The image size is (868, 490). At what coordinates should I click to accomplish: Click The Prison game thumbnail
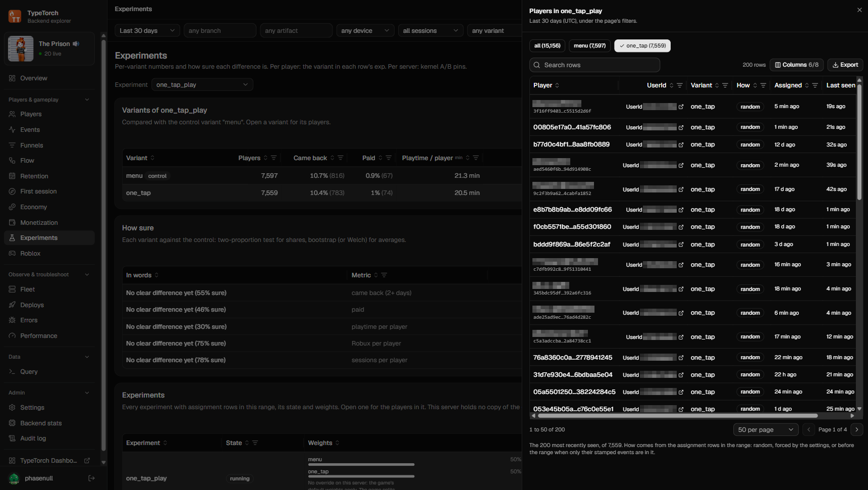point(21,49)
